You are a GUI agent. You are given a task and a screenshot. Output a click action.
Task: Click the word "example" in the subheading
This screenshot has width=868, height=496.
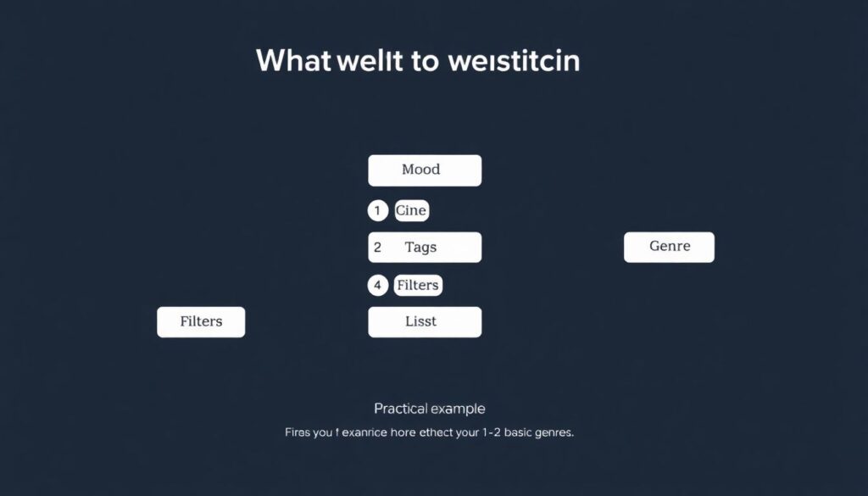[458, 409]
